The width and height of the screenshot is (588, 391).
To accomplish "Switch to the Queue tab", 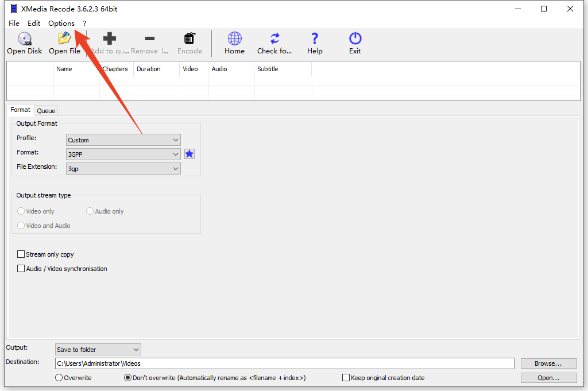I will point(46,111).
